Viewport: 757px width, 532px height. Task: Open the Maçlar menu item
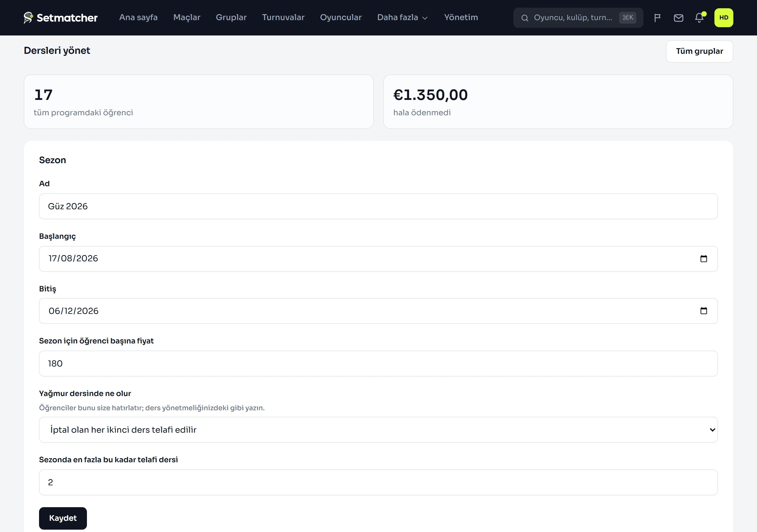tap(187, 17)
